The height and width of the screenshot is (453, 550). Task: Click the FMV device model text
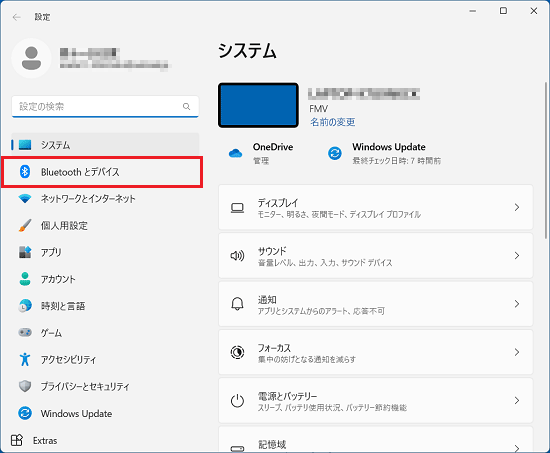click(x=318, y=108)
